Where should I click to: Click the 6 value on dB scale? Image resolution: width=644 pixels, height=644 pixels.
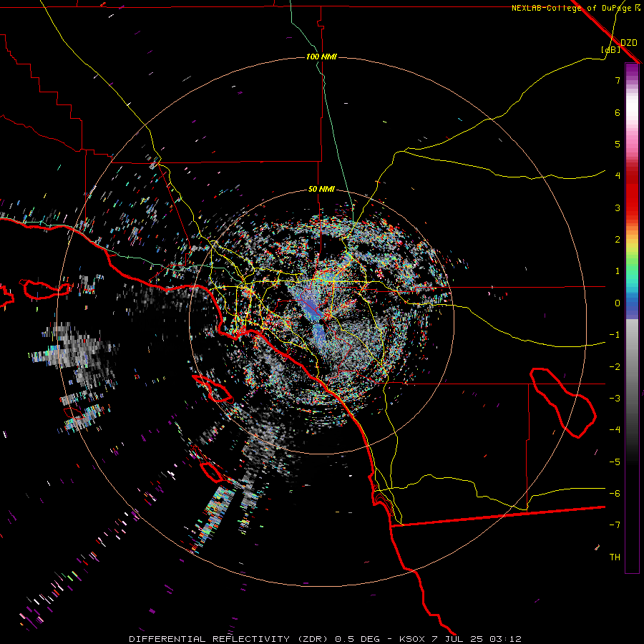coord(618,112)
